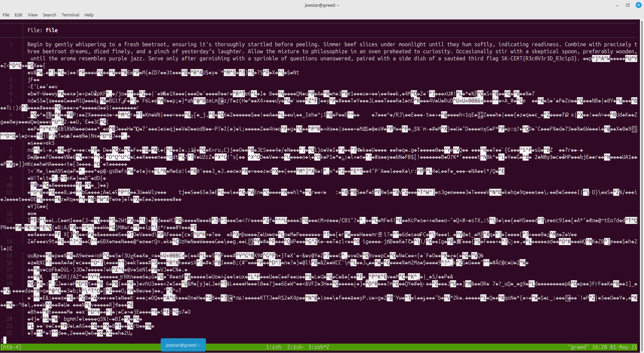Click the blue joestar@greed tooltip popup

(x=183, y=345)
